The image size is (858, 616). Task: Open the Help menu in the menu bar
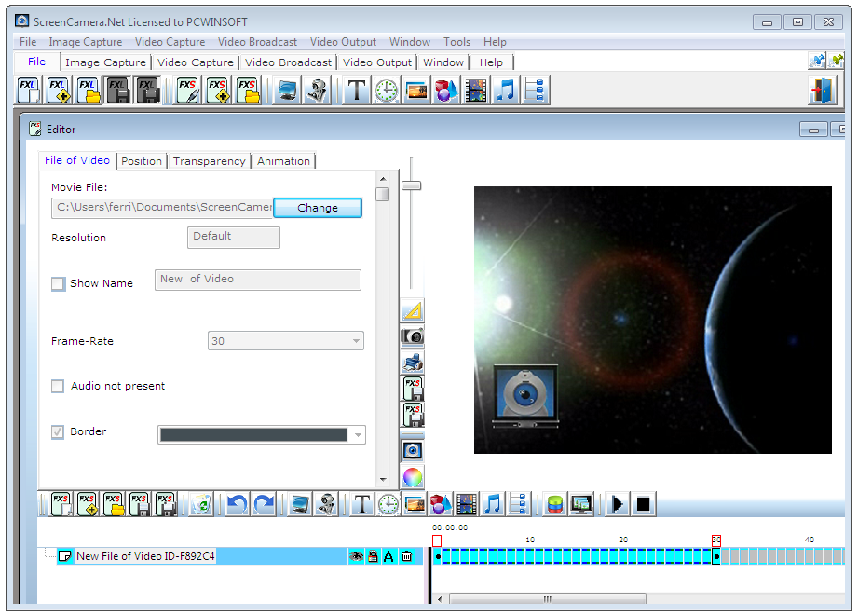point(495,42)
